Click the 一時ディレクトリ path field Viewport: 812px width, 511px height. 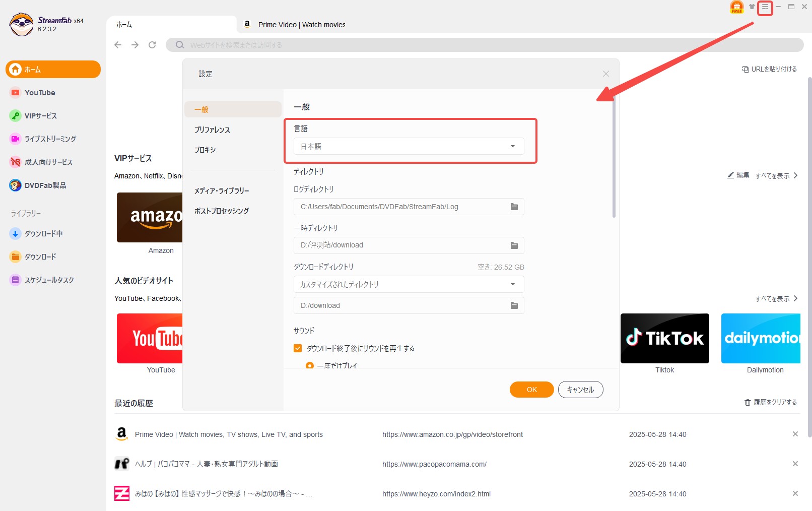point(409,245)
